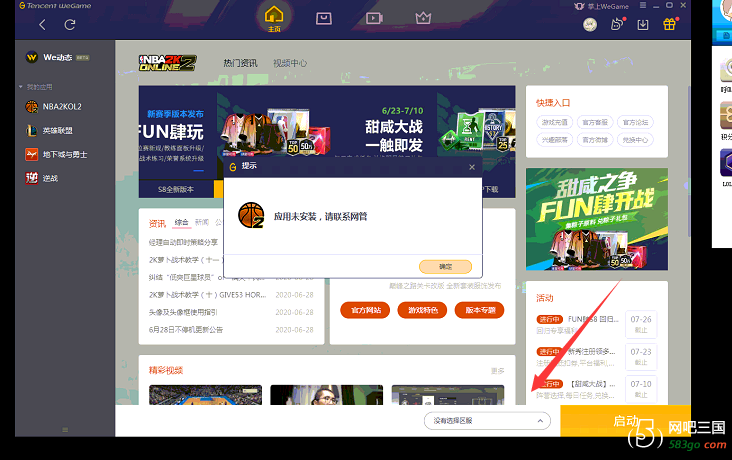Open the user avatar in top bar
The height and width of the screenshot is (460, 732).
pyautogui.click(x=590, y=24)
